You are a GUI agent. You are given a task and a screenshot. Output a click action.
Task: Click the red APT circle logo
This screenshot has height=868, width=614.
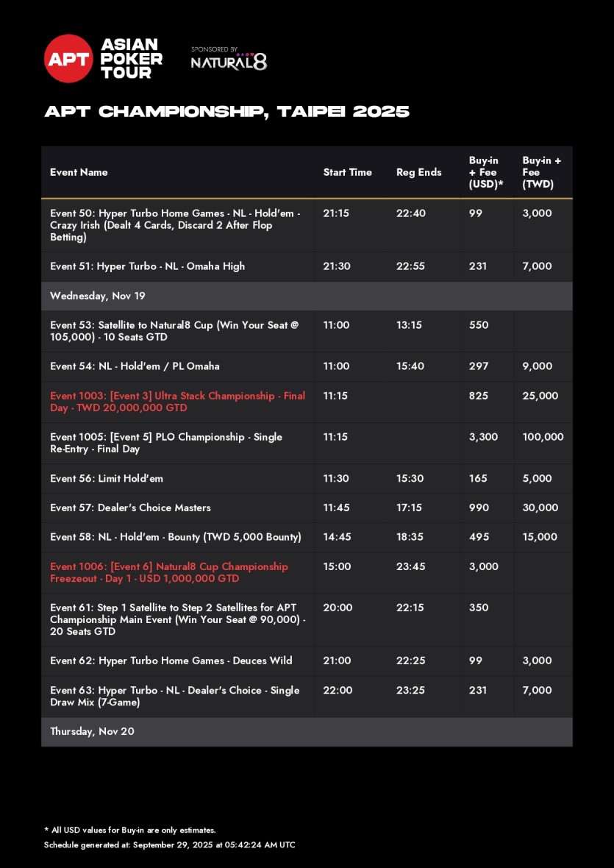click(x=68, y=59)
